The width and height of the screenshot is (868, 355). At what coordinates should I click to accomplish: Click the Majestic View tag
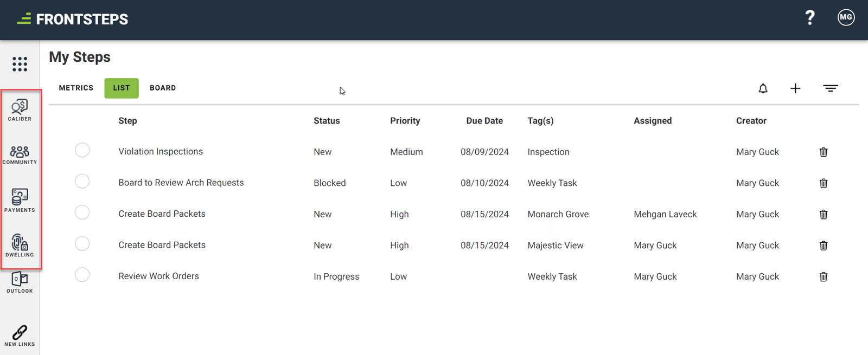556,246
